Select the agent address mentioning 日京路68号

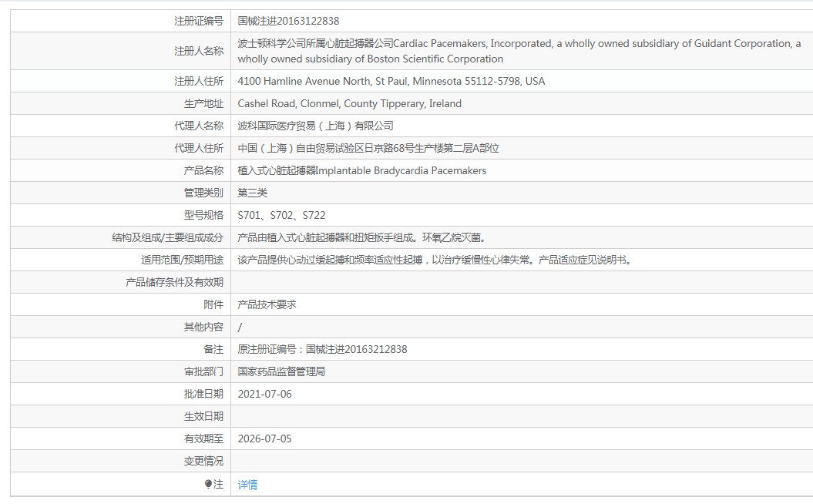[x=368, y=148]
